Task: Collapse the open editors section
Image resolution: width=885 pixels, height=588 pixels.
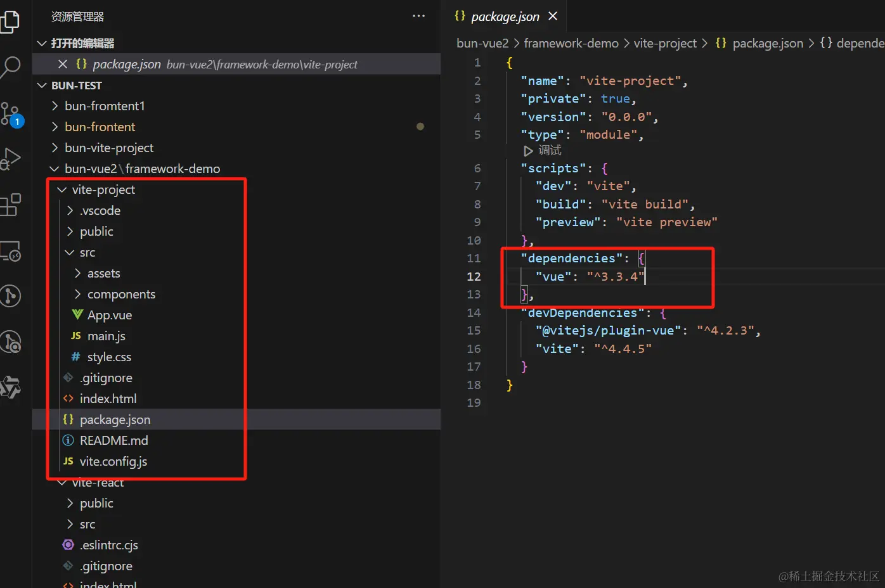Action: (x=42, y=43)
